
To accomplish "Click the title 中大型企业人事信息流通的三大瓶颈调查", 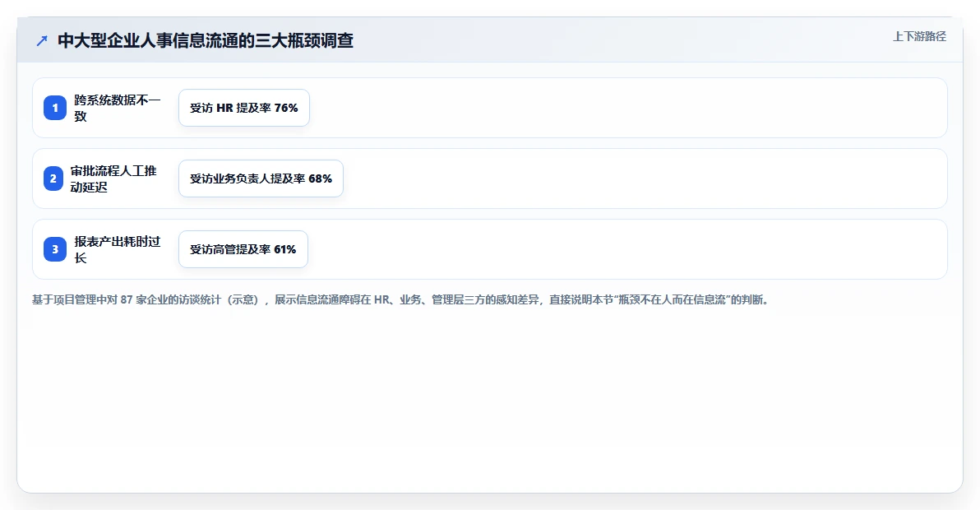I will [x=206, y=40].
